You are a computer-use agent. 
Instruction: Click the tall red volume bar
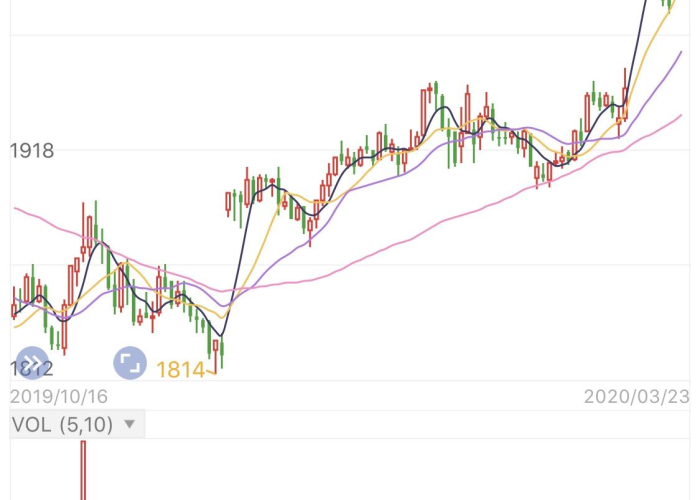tap(83, 470)
